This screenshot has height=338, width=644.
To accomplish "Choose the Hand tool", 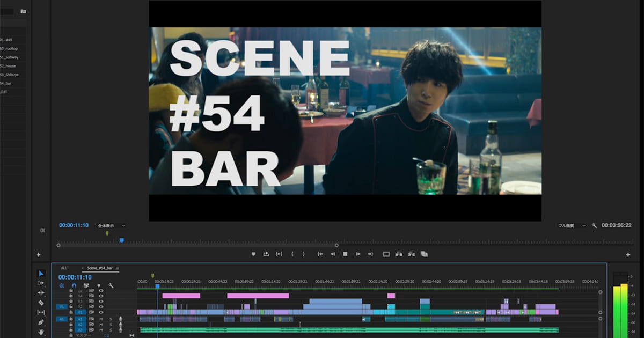I will (x=41, y=332).
